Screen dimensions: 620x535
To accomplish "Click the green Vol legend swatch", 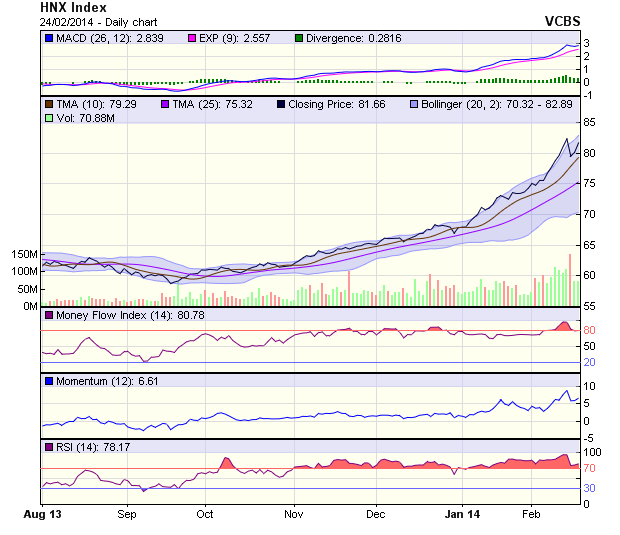I will (x=48, y=118).
